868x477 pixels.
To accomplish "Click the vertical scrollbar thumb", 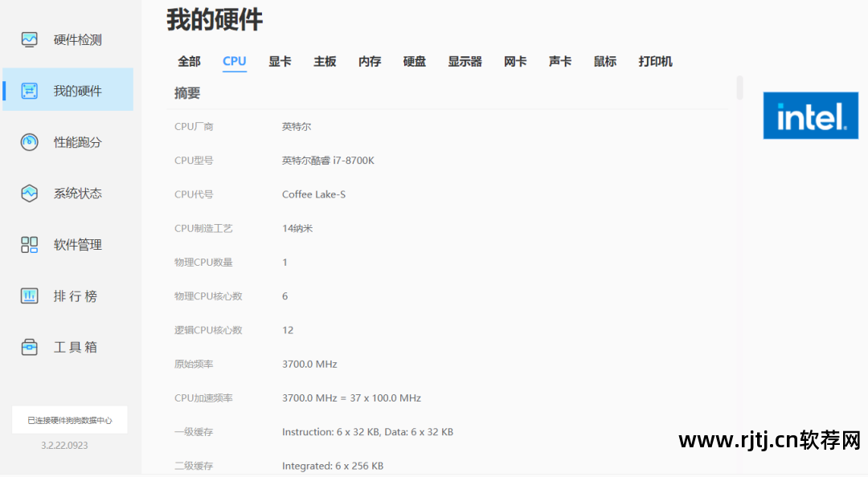I will click(x=739, y=88).
